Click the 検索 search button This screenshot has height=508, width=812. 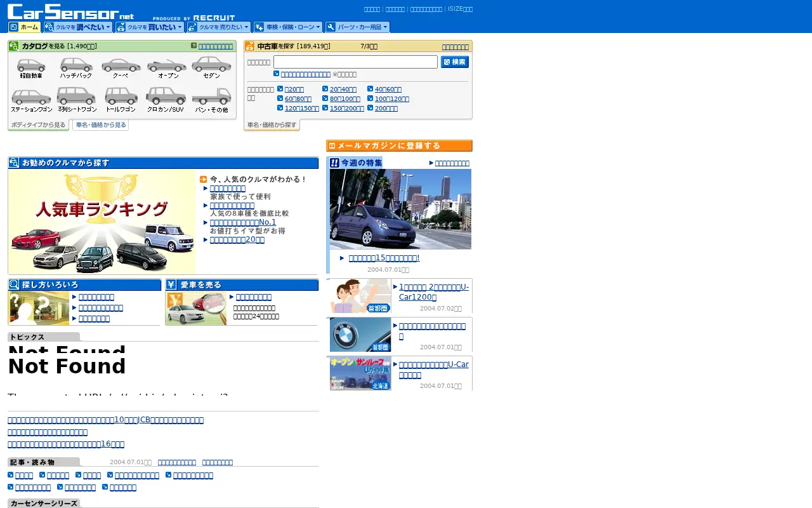(x=455, y=62)
